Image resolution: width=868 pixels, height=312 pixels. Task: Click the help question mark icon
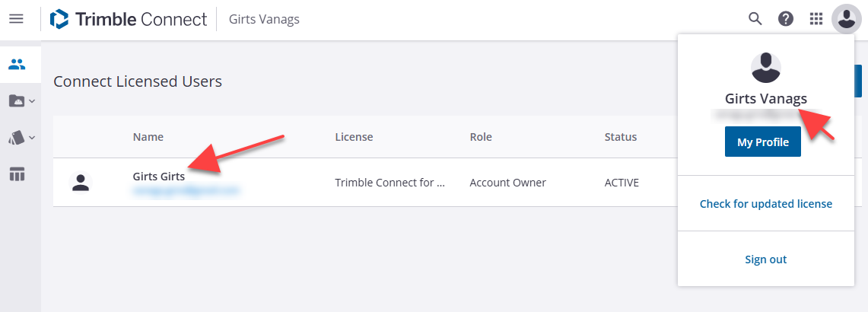[x=786, y=19]
